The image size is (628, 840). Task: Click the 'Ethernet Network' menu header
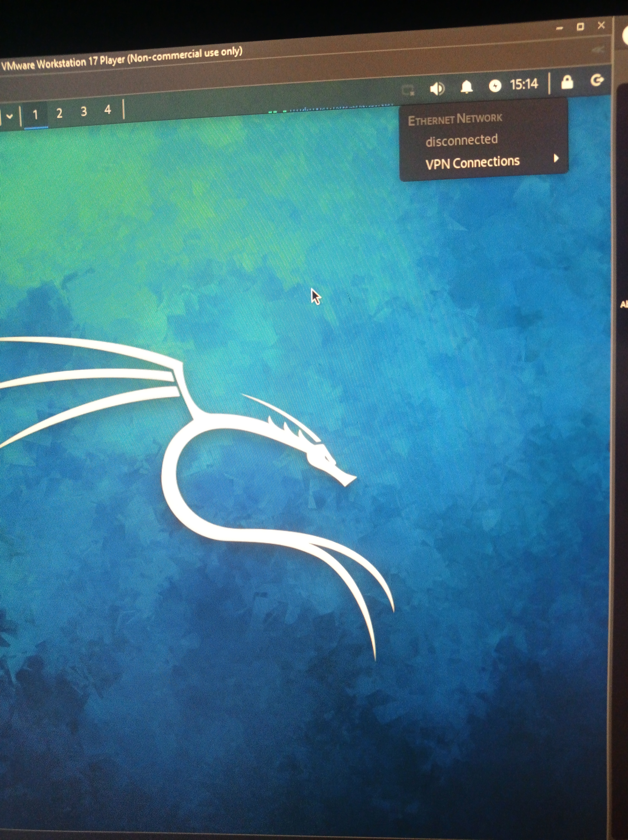pyautogui.click(x=455, y=119)
